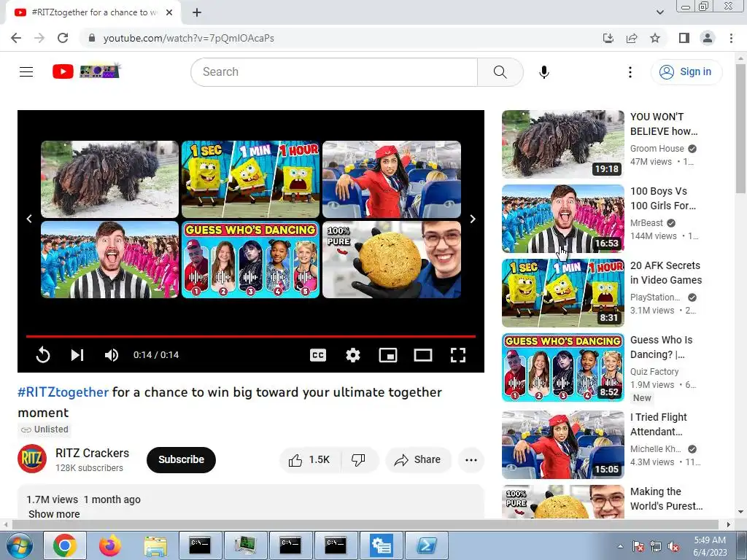This screenshot has width=747, height=560.
Task: Open Windows Explorer from taskbar
Action: click(155, 545)
